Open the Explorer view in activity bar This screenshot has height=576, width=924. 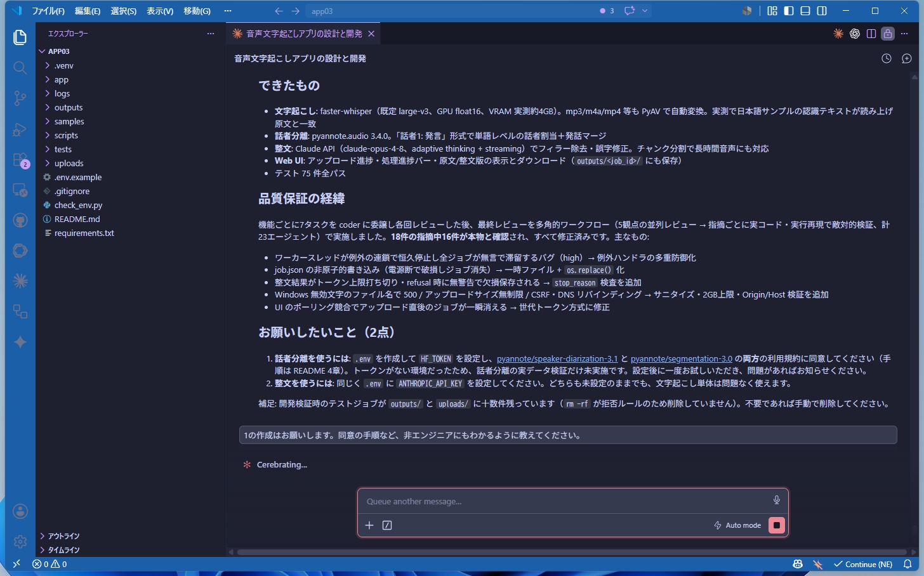20,37
